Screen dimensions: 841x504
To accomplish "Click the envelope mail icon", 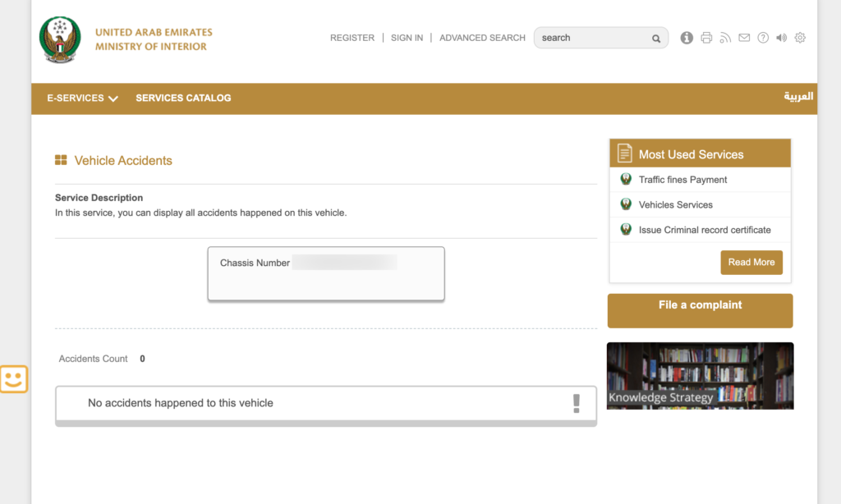I will coord(744,38).
